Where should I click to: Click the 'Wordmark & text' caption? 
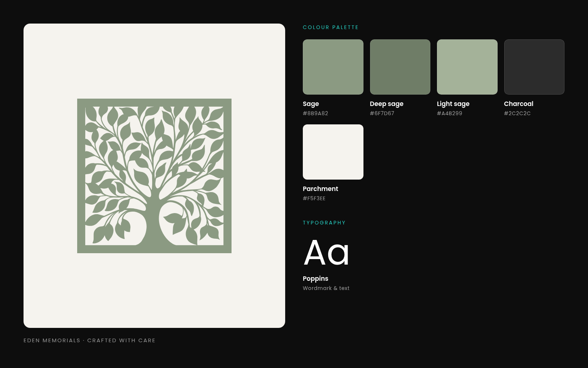click(326, 288)
